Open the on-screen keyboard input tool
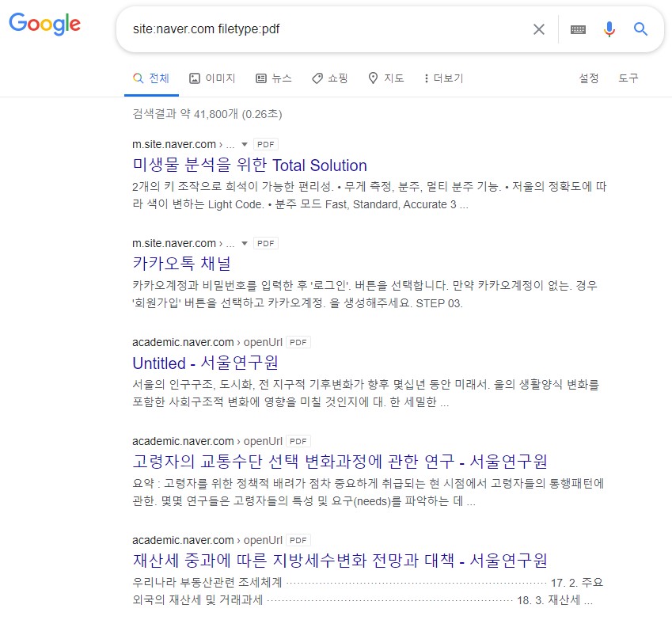Screen dimensions: 672x620 tap(578, 29)
